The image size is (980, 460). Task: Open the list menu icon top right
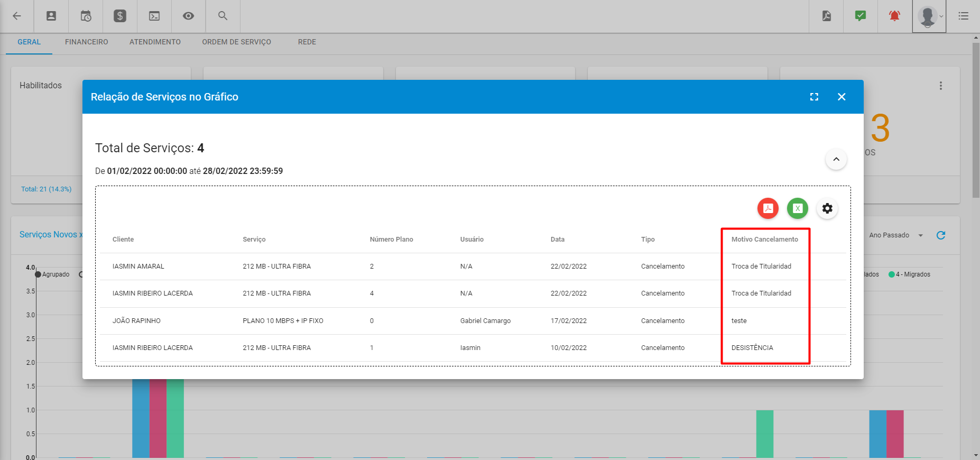(x=964, y=16)
